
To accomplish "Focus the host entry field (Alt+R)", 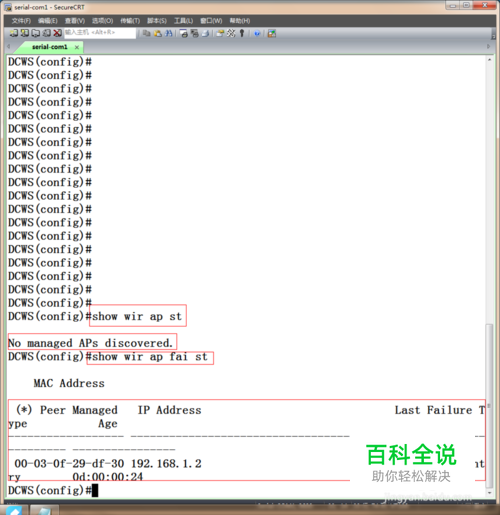I will [x=100, y=33].
